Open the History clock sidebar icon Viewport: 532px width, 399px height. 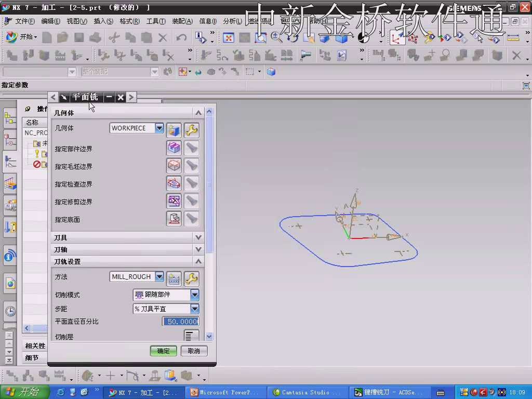pos(10,311)
